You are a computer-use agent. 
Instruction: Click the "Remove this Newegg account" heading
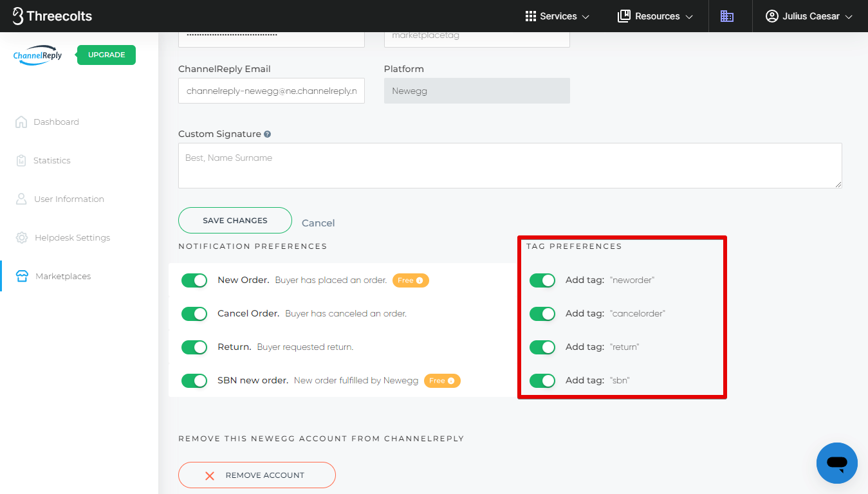point(321,439)
